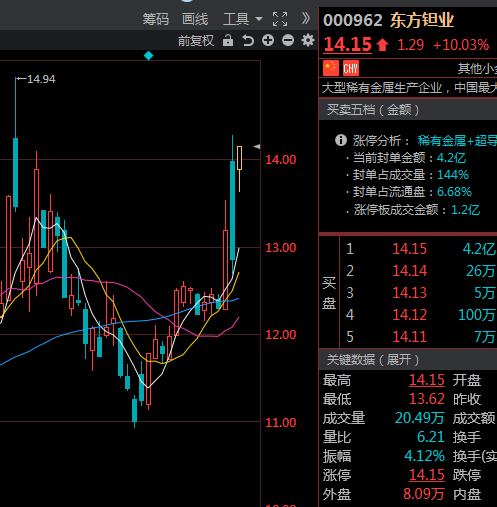
Task: Click the 昨收 label in key data
Action: pyautogui.click(x=467, y=399)
